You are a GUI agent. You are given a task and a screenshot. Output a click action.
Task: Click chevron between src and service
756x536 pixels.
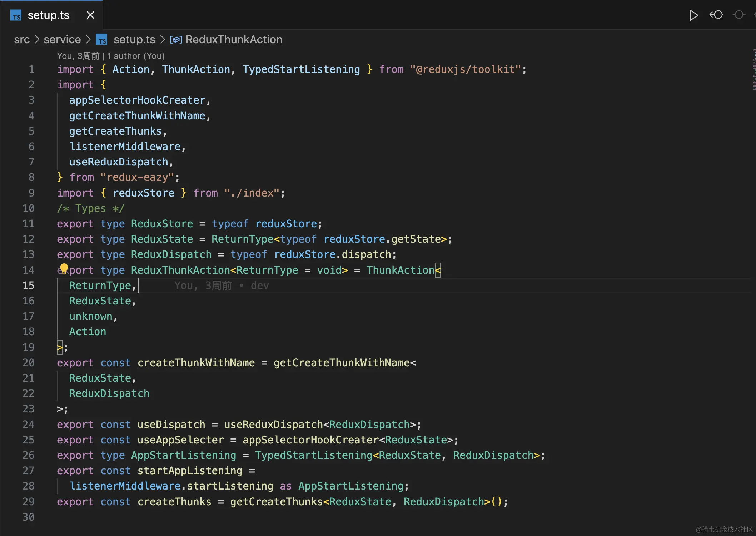click(36, 40)
